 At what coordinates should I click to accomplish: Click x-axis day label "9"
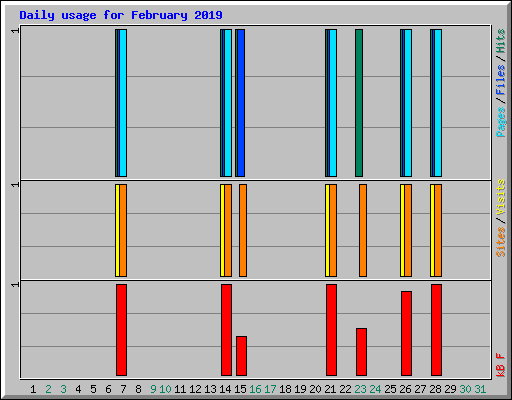coord(153,389)
